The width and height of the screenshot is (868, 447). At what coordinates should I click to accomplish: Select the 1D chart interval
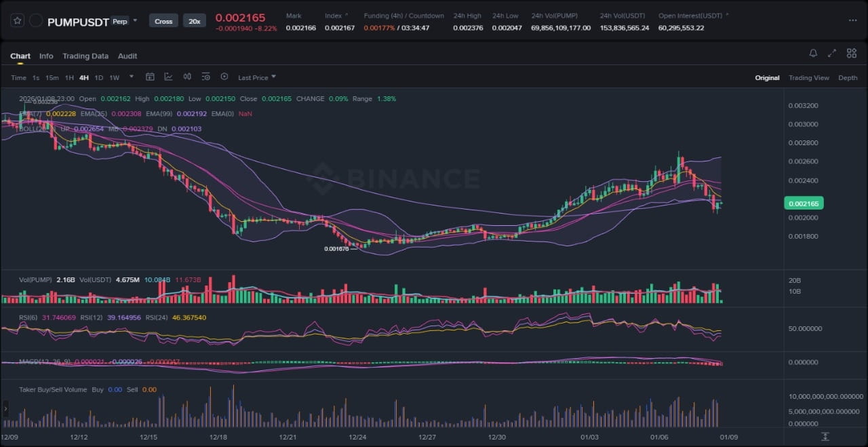99,78
